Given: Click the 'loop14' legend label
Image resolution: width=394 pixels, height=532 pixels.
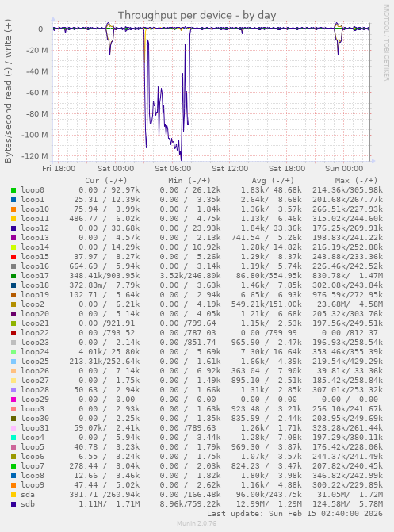Looking at the screenshot, I should pyautogui.click(x=35, y=247).
